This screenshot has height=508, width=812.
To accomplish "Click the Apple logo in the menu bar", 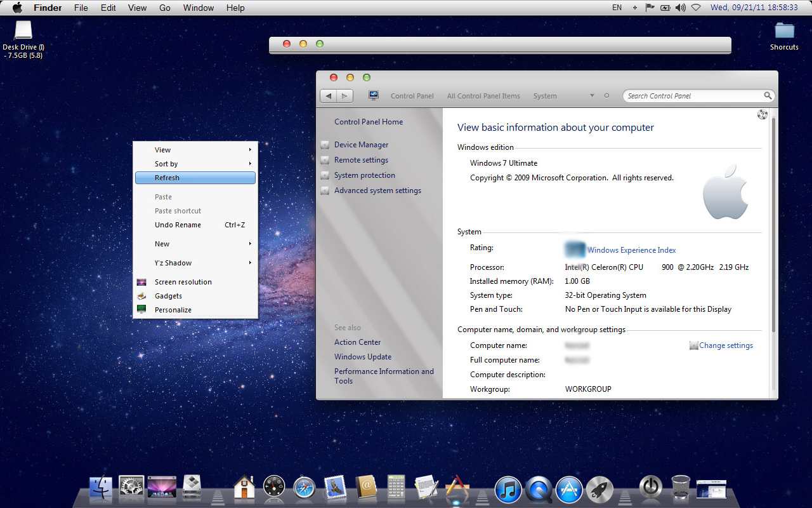I will [x=17, y=8].
